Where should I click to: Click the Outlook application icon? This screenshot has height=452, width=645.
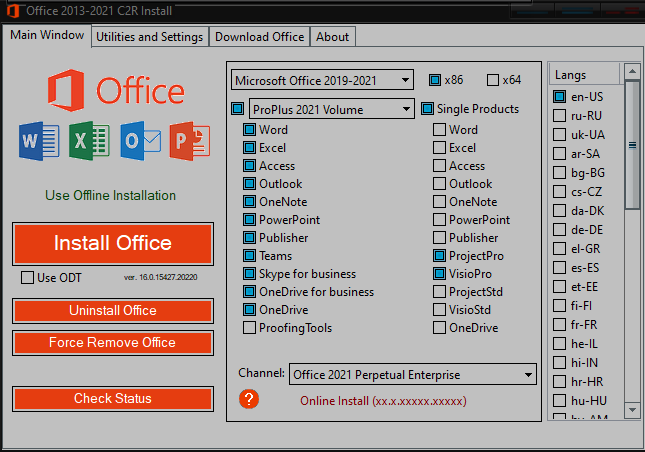coord(141,141)
